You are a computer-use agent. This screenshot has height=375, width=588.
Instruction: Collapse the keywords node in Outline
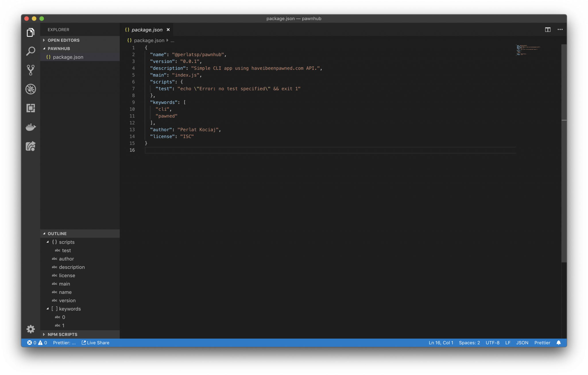pos(48,309)
